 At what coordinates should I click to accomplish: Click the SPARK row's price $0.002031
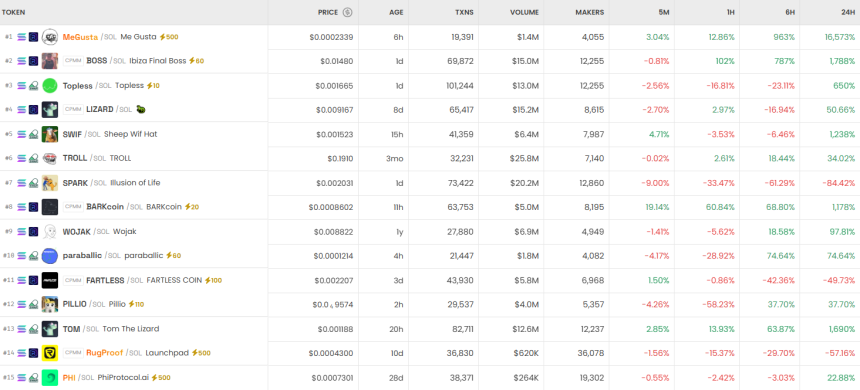tap(335, 183)
